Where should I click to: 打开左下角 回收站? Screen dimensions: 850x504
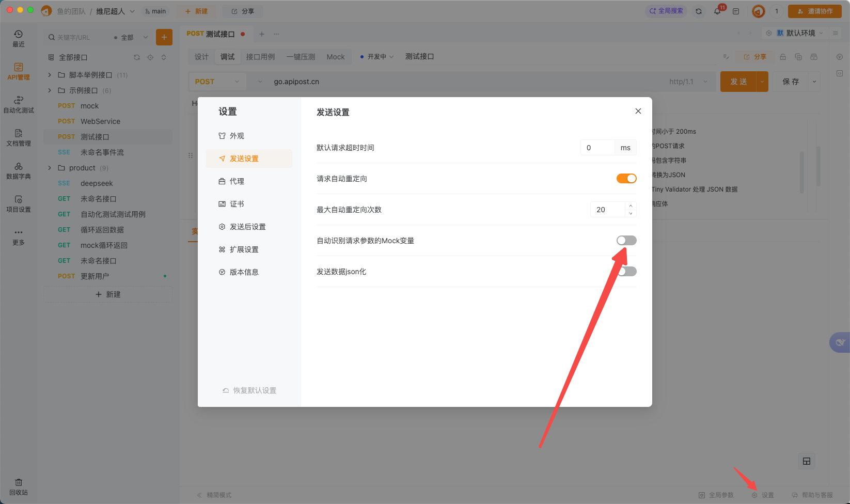[19, 486]
